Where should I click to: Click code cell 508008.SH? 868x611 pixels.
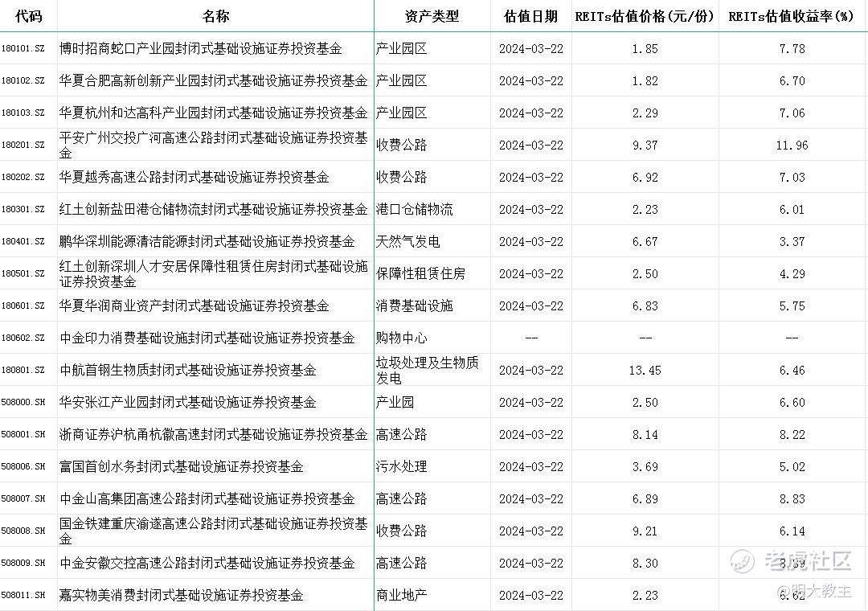coord(23,530)
